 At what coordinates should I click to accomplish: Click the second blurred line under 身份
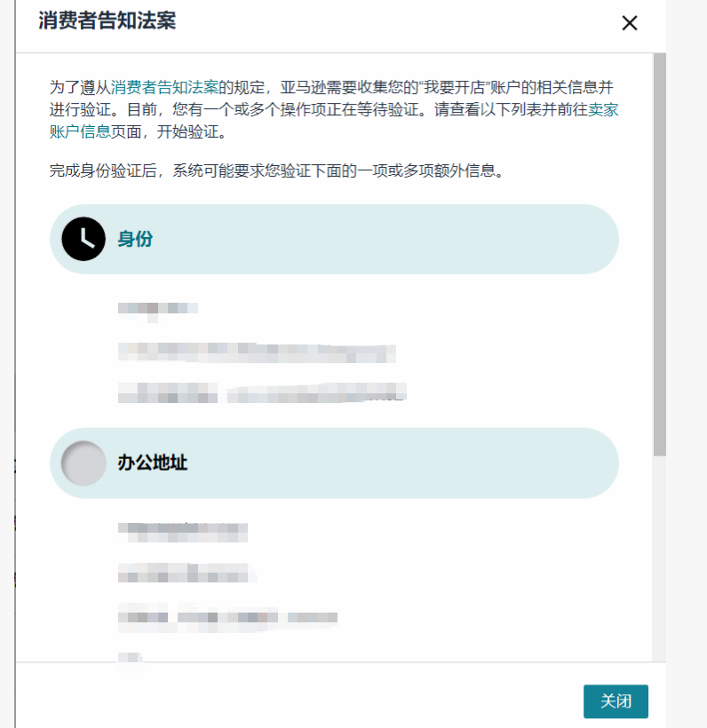[257, 352]
